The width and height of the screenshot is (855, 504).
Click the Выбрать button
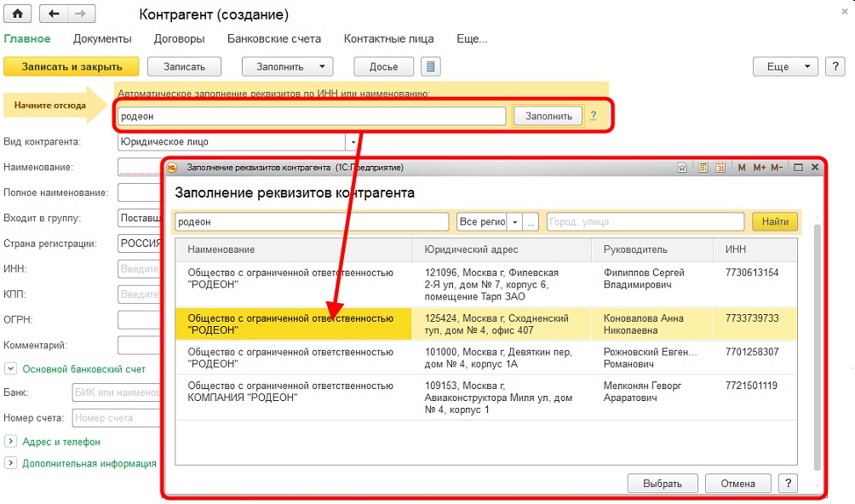[663, 483]
